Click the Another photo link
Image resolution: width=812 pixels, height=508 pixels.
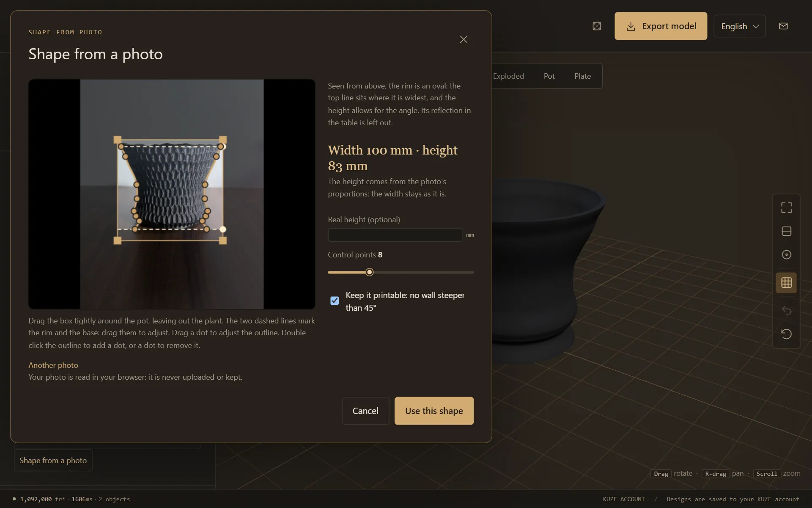pos(53,365)
